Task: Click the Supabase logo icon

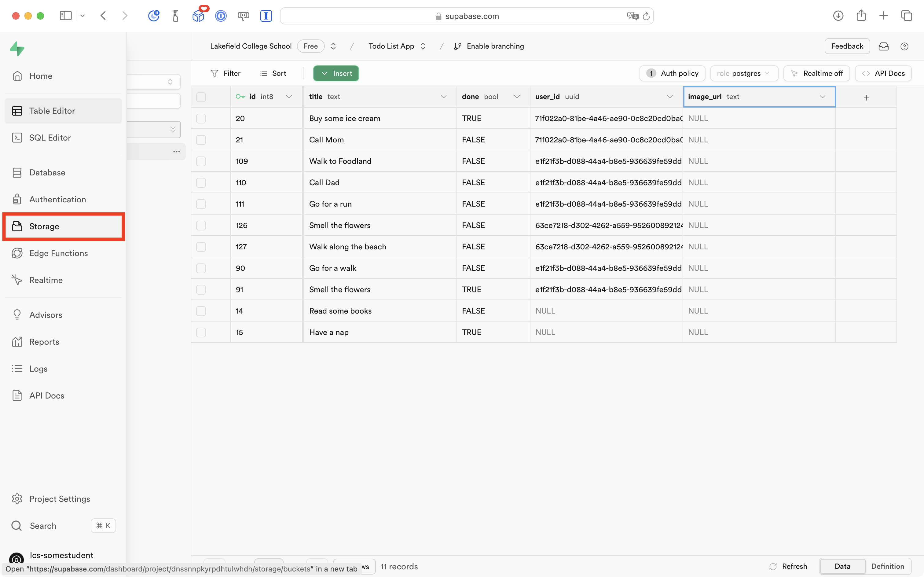Action: coord(17,49)
